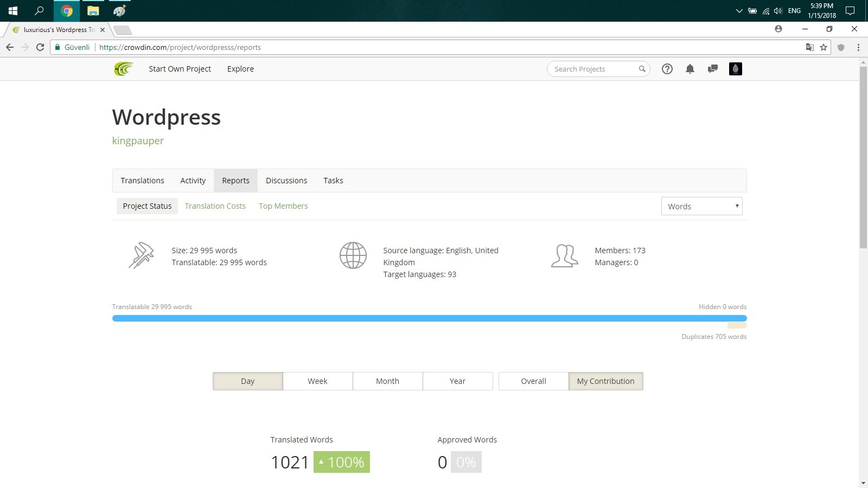Open Chrome menu three dots
This screenshot has height=488, width=868.
pyautogui.click(x=858, y=47)
